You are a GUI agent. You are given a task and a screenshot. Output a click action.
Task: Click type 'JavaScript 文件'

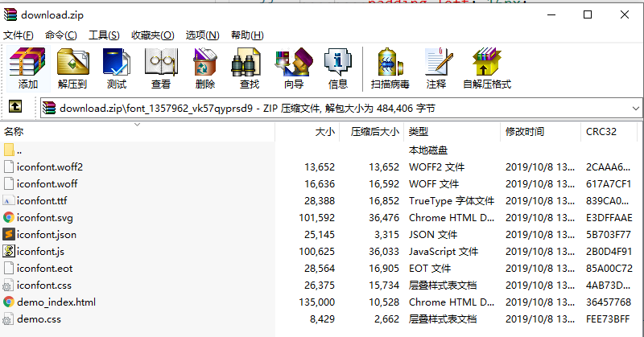[x=444, y=251]
